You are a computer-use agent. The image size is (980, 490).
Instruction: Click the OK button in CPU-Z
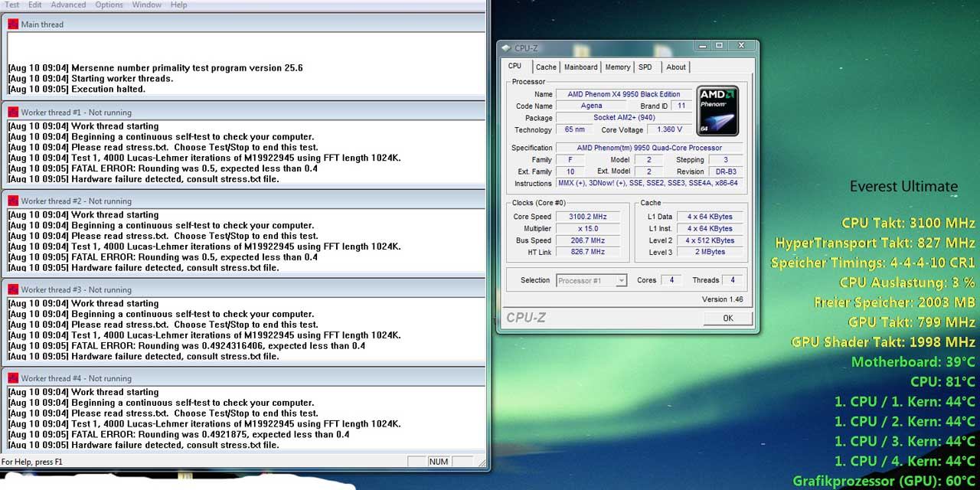tap(727, 318)
